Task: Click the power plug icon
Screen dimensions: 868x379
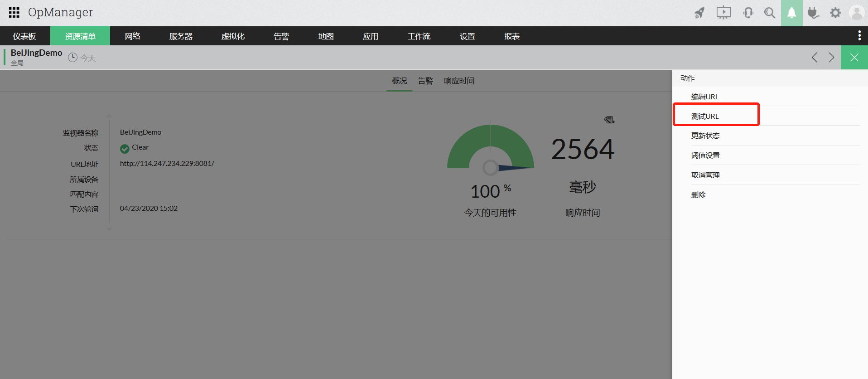Action: [814, 13]
